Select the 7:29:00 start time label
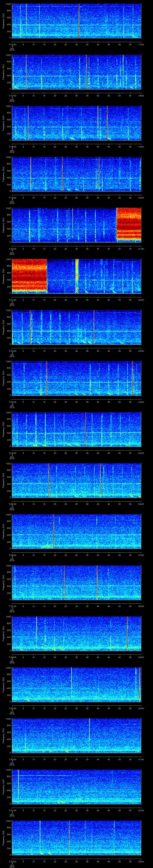The width and height of the screenshot is (153, 868). (12, 708)
